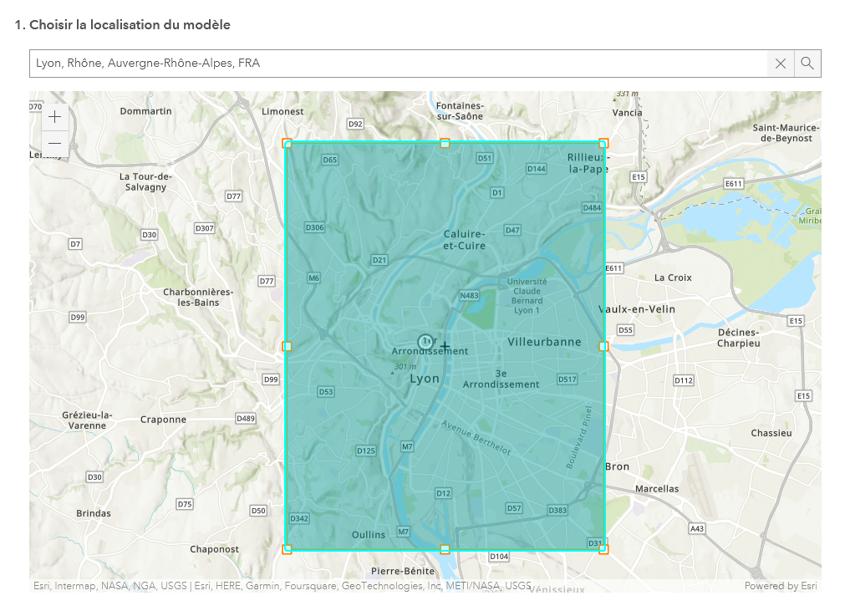Click the La Tour-de-Salvagny label
The image size is (850, 616).
coord(145,182)
